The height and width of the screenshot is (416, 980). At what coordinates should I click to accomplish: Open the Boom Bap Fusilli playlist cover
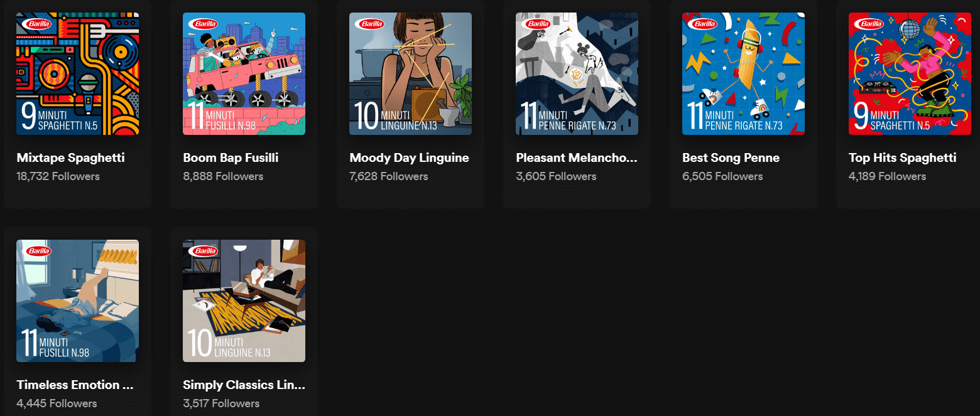coord(244,73)
